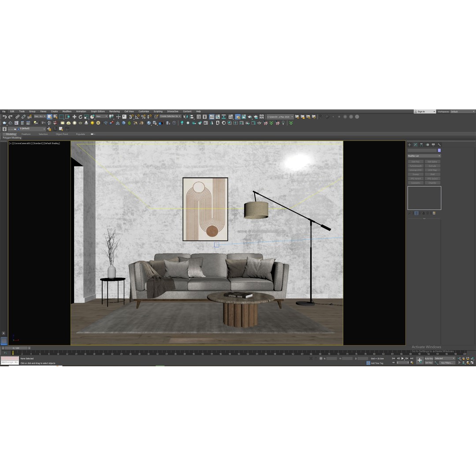Image resolution: width=476 pixels, height=476 pixels.
Task: Toggle the Percent Snap icon
Action: tap(143, 116)
